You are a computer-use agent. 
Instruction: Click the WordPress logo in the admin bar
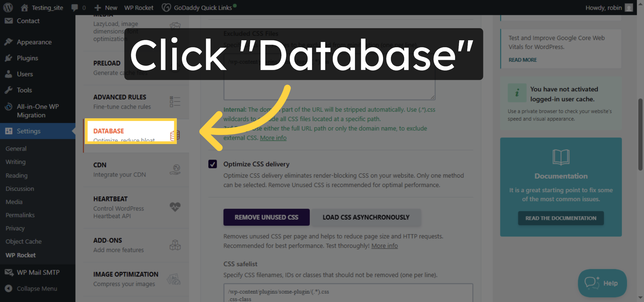point(8,7)
